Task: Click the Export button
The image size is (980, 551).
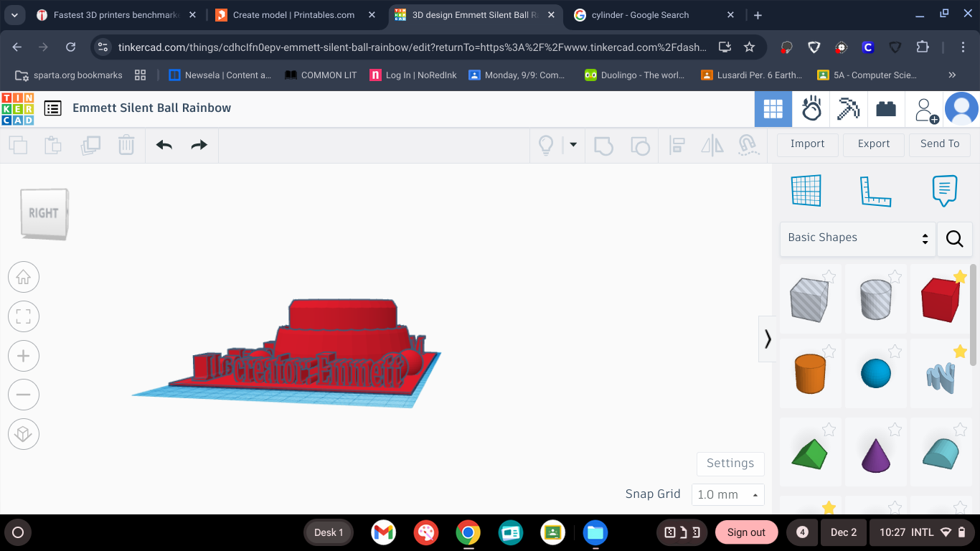Action: (x=874, y=144)
